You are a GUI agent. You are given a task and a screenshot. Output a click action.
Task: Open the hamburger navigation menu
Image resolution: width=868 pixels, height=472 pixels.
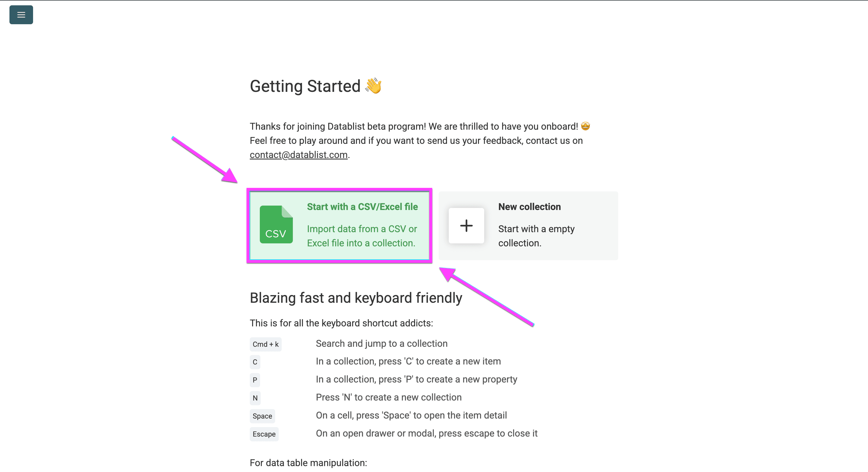tap(21, 14)
